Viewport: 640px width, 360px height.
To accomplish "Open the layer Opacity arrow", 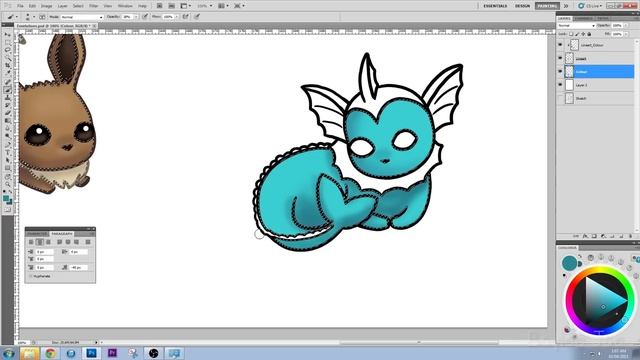I will (626, 25).
